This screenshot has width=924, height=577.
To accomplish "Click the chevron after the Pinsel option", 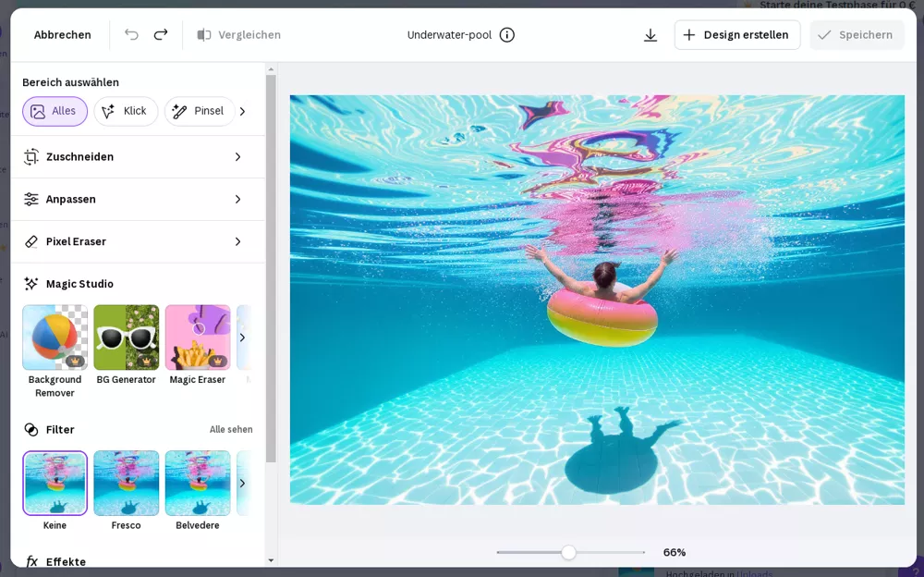I will tap(242, 111).
